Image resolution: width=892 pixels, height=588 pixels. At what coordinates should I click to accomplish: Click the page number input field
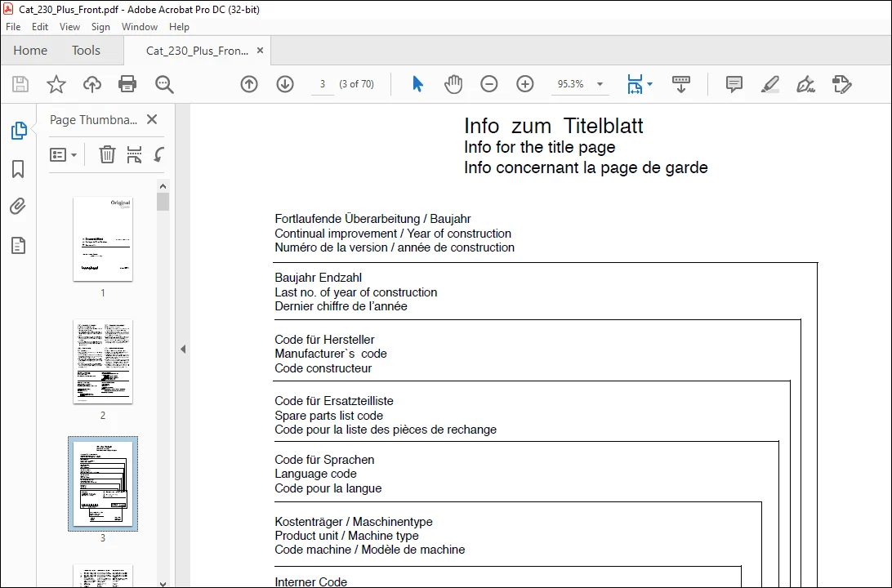point(323,84)
